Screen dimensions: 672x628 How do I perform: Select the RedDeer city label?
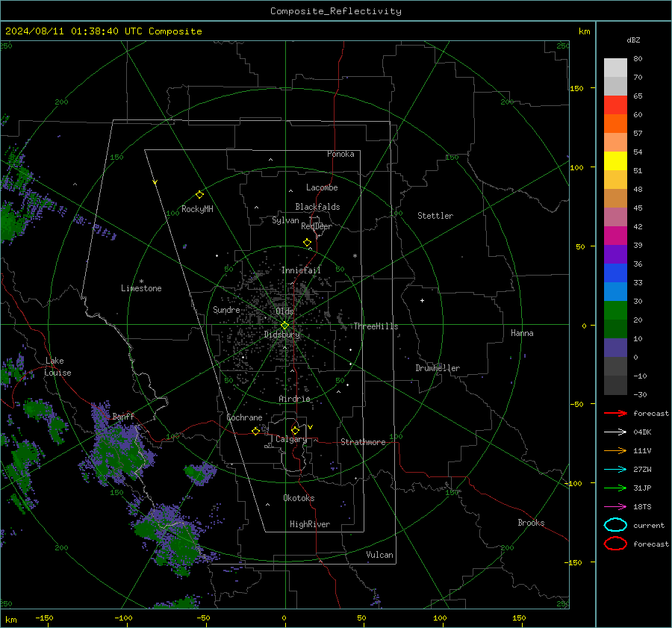pyautogui.click(x=317, y=226)
